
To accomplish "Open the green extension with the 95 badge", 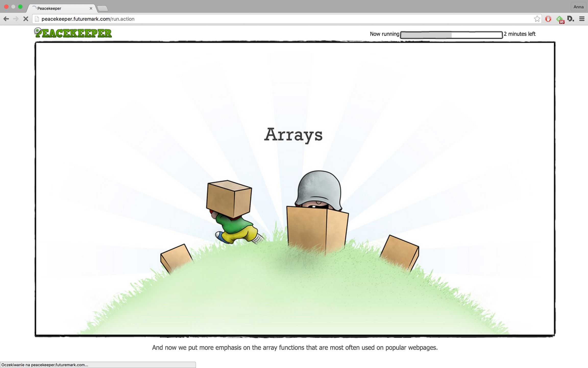I will (x=560, y=19).
